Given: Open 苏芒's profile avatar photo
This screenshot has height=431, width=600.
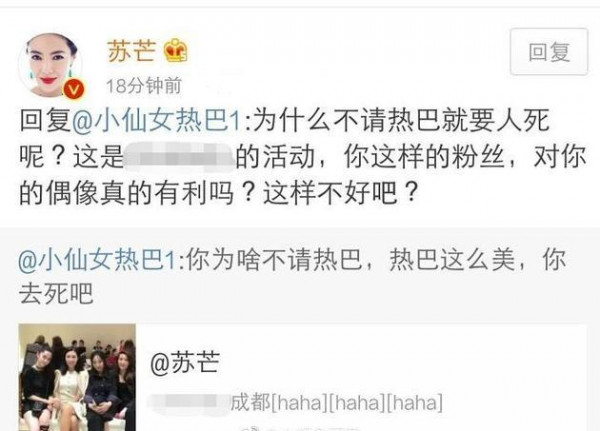Looking at the screenshot, I should click(x=51, y=65).
